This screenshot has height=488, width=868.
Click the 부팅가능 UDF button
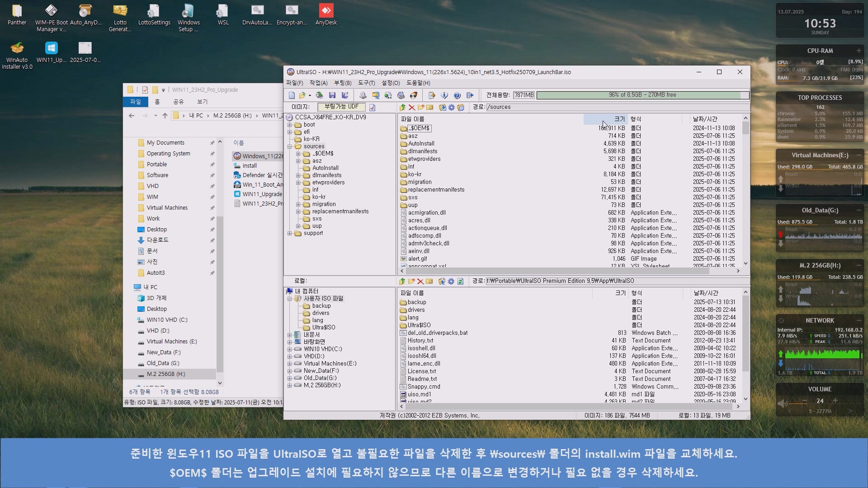coord(341,107)
